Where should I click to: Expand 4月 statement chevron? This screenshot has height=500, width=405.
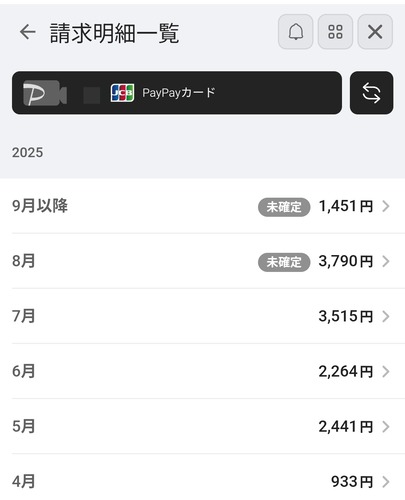point(386,481)
